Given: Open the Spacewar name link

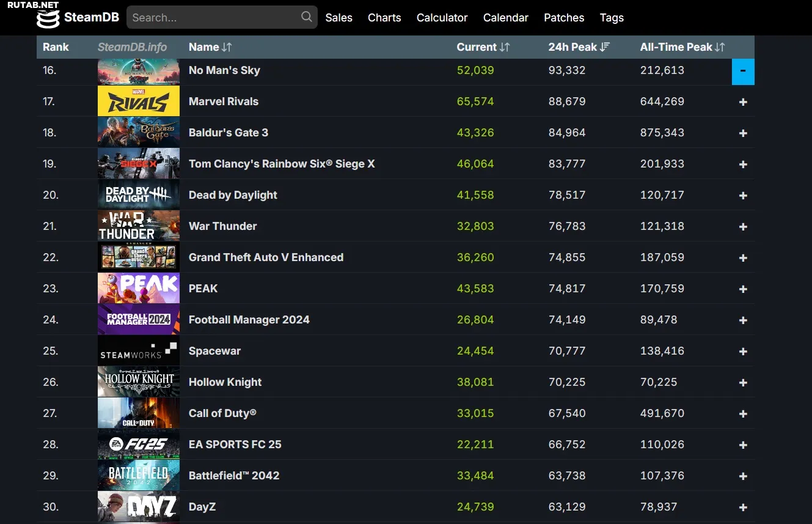Looking at the screenshot, I should [x=214, y=351].
